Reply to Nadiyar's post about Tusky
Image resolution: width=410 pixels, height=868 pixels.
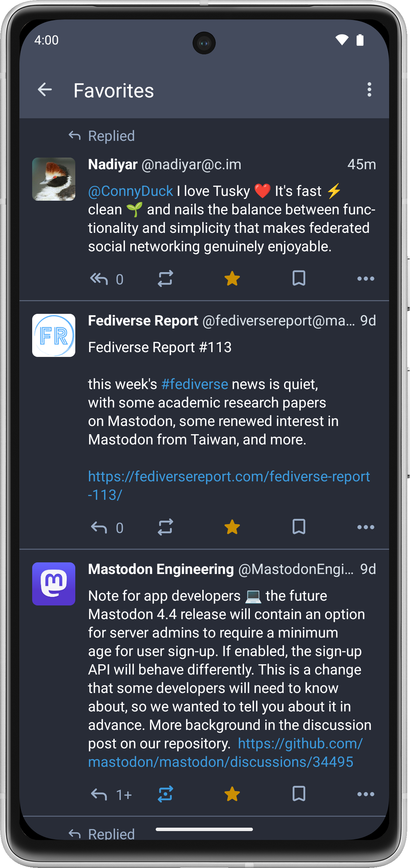pyautogui.click(x=99, y=279)
